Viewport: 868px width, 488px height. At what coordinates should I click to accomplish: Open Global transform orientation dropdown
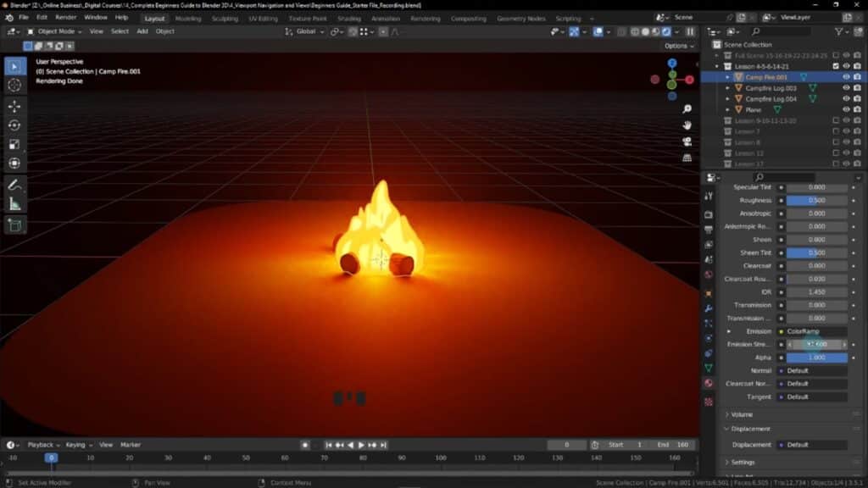tap(305, 31)
